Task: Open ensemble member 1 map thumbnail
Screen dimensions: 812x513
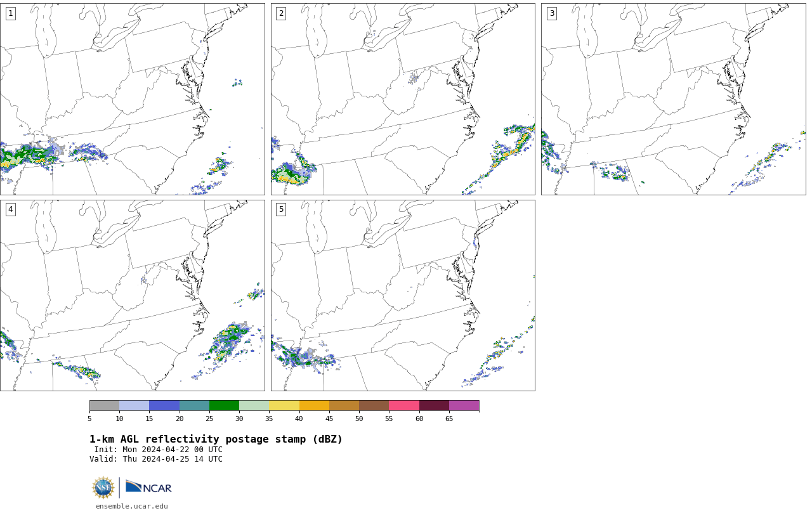Action: (132, 99)
